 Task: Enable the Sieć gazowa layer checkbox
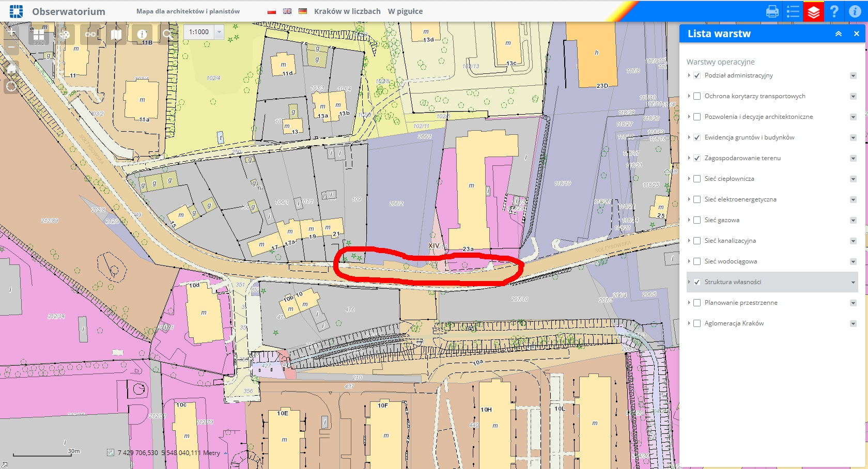pos(697,220)
